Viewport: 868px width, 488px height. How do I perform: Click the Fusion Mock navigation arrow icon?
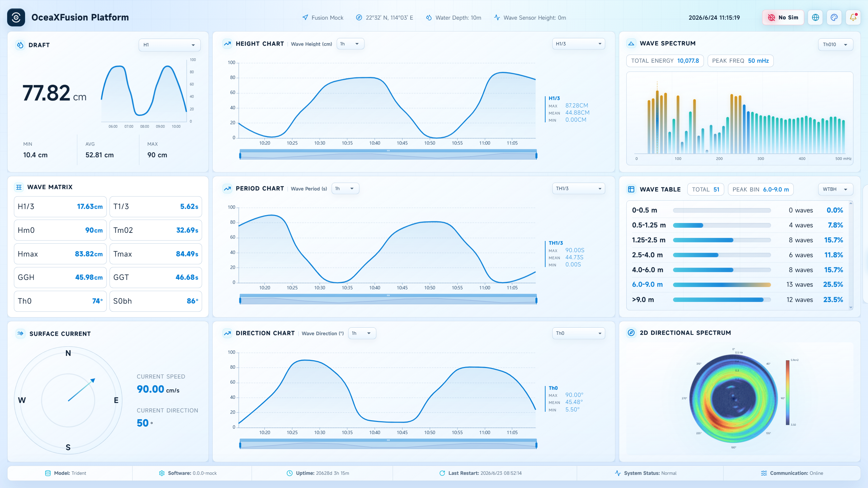tap(305, 17)
